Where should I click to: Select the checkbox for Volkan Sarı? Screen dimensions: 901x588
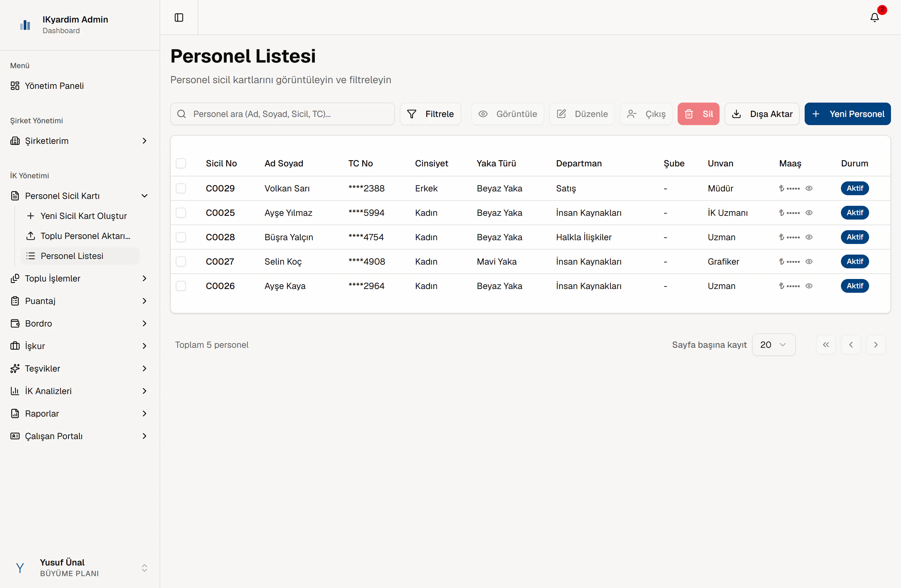click(181, 188)
